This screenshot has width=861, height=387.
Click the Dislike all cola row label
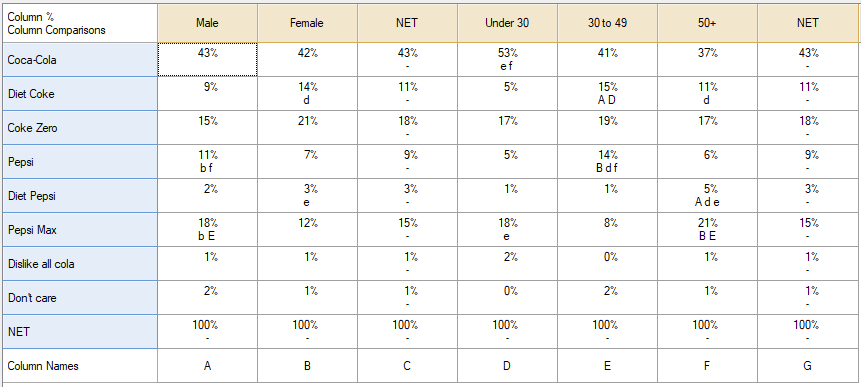tap(80, 264)
